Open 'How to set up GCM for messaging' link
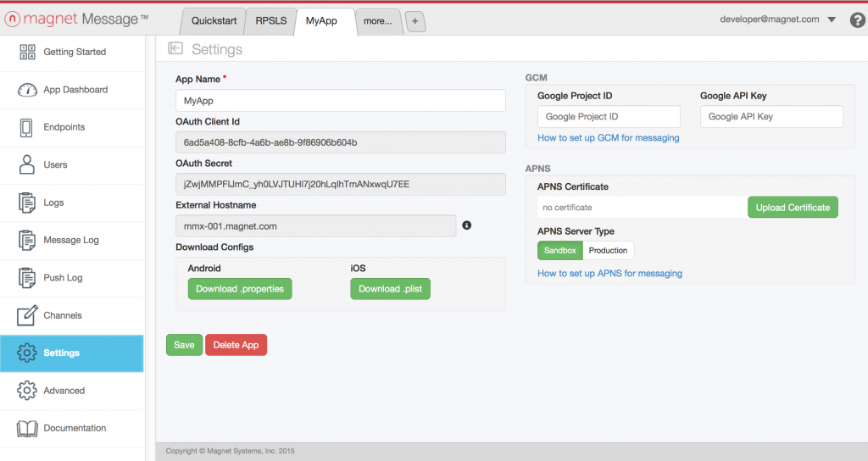The image size is (868, 461). pyautogui.click(x=609, y=138)
